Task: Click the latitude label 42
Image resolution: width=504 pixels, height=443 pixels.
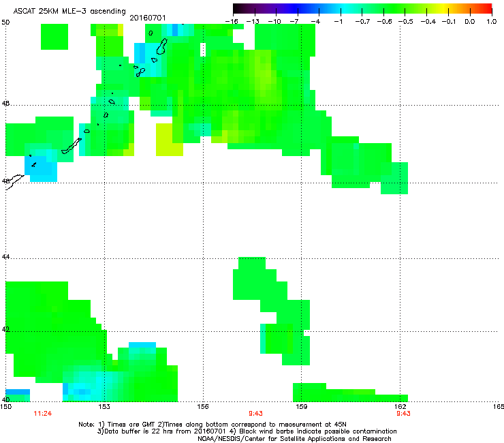Action: point(5,329)
